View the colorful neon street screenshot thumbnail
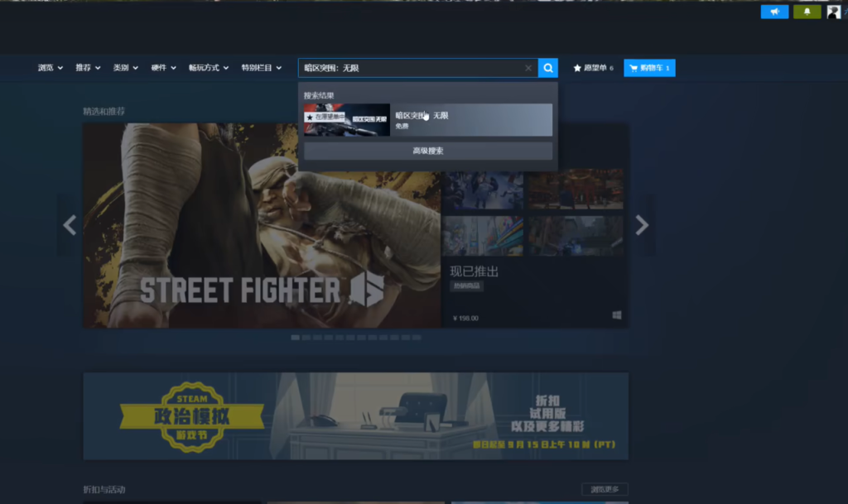The image size is (848, 504). [x=483, y=236]
